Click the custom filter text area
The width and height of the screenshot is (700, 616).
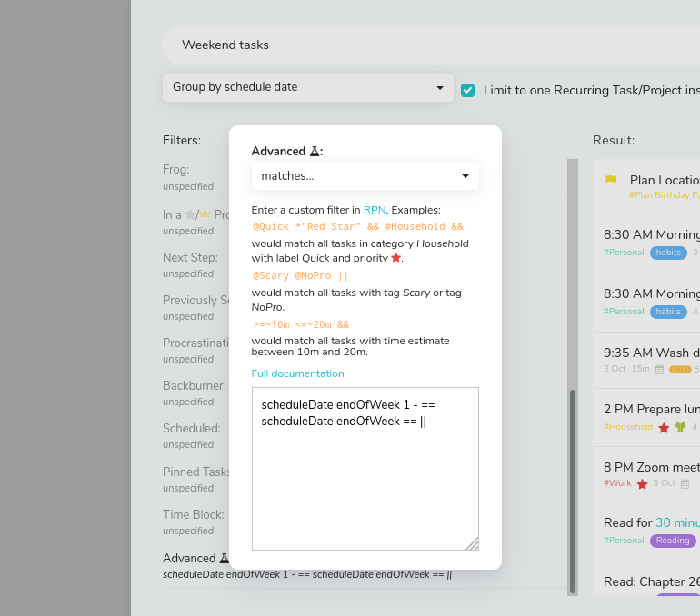365,469
